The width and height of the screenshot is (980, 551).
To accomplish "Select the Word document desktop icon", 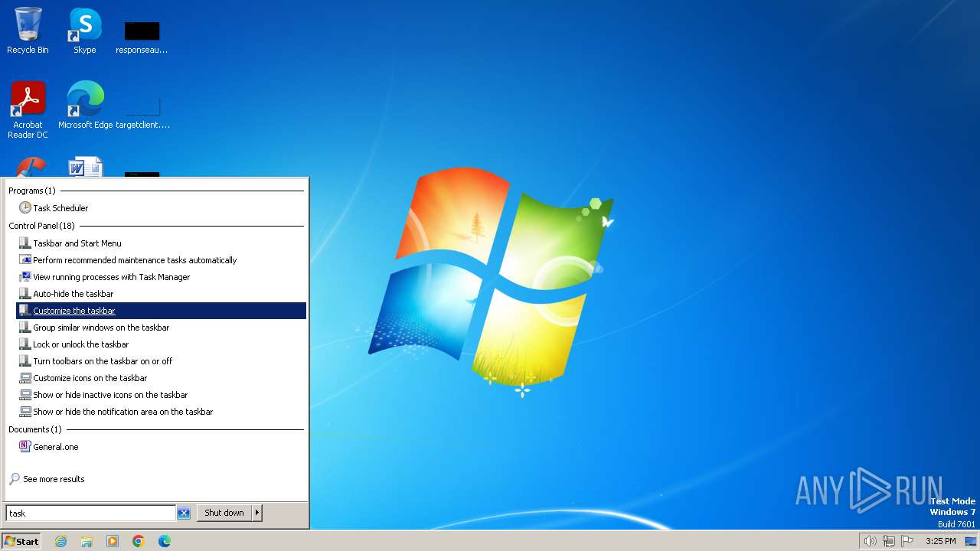I will click(85, 166).
